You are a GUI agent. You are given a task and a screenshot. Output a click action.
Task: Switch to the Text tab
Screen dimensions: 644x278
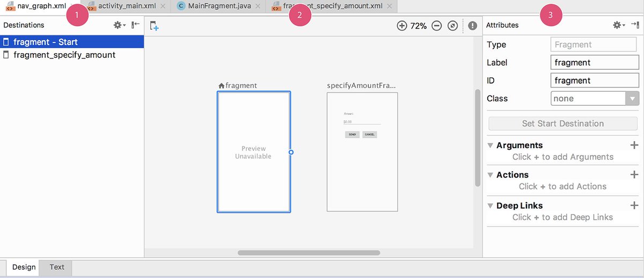(57, 267)
